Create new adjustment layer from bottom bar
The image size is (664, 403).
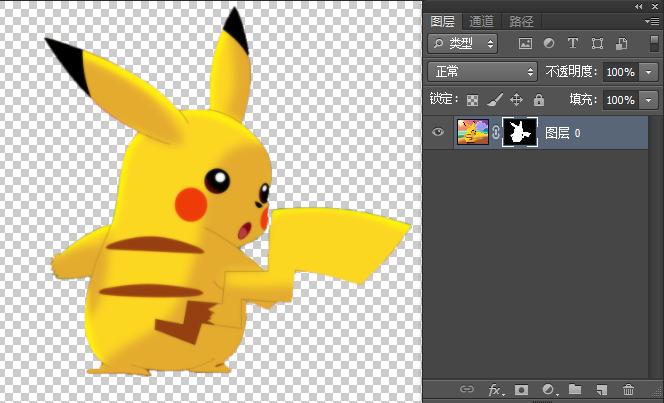click(x=548, y=389)
